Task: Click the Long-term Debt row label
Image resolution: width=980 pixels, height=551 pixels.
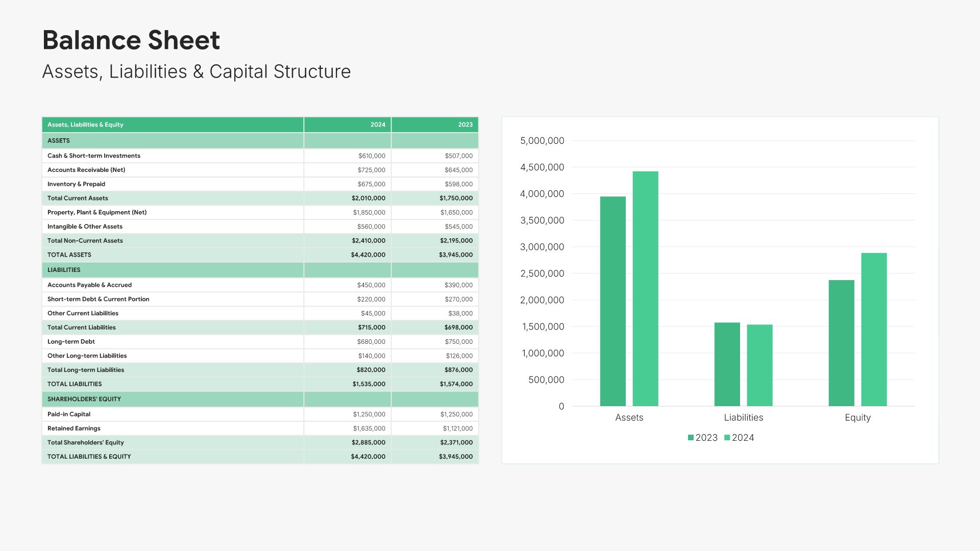Action: [71, 341]
